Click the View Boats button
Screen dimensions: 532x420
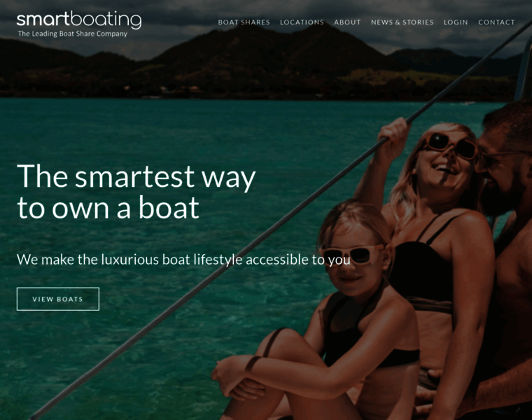[58, 299]
